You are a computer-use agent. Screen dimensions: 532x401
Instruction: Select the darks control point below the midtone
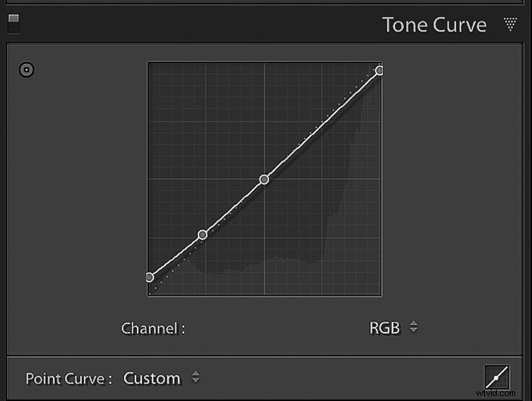203,235
